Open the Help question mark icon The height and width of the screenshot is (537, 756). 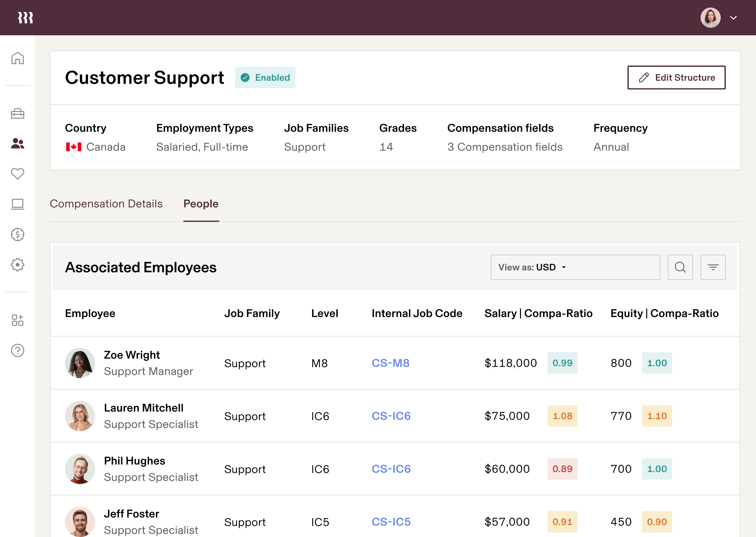click(17, 350)
